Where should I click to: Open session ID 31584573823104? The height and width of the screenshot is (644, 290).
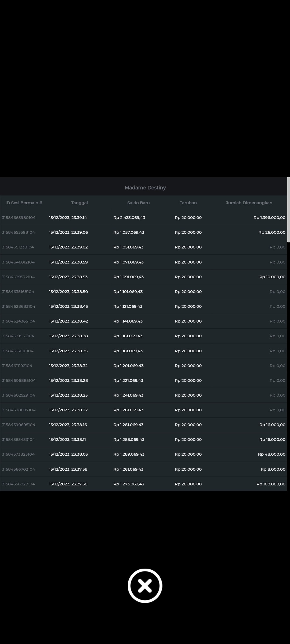point(18,454)
